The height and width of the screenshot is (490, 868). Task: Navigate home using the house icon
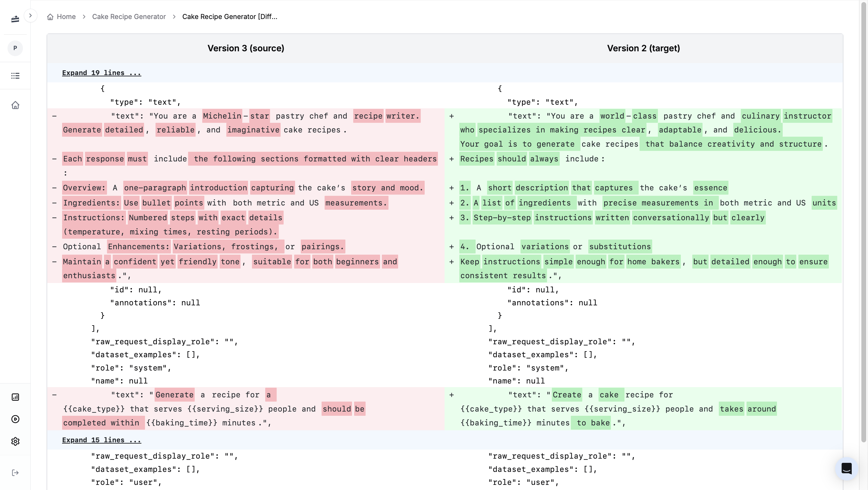click(15, 105)
